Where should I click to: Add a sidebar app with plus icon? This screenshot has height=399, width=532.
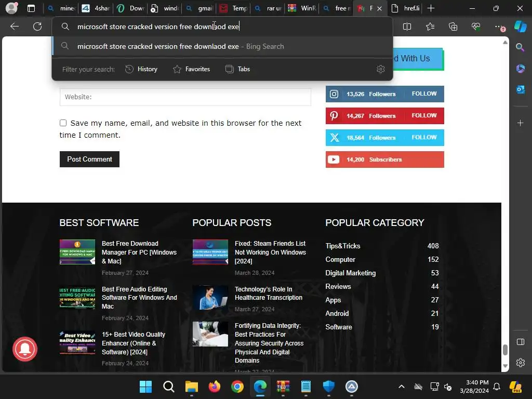(520, 123)
